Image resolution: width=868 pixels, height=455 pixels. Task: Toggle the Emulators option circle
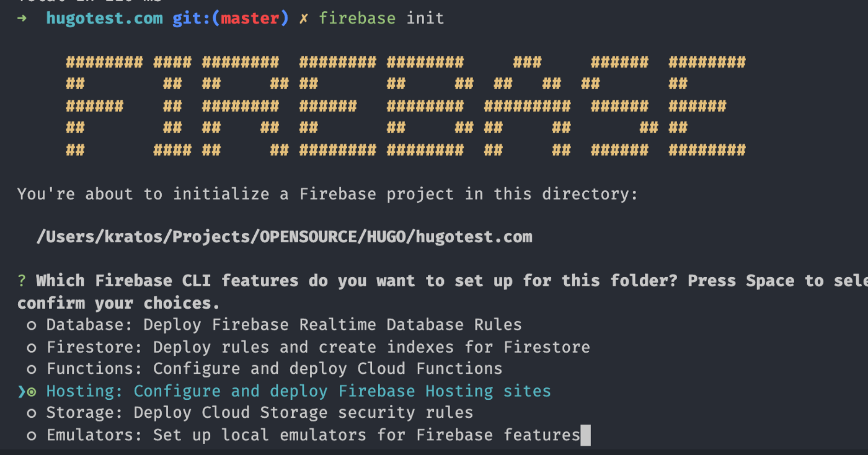coord(32,436)
